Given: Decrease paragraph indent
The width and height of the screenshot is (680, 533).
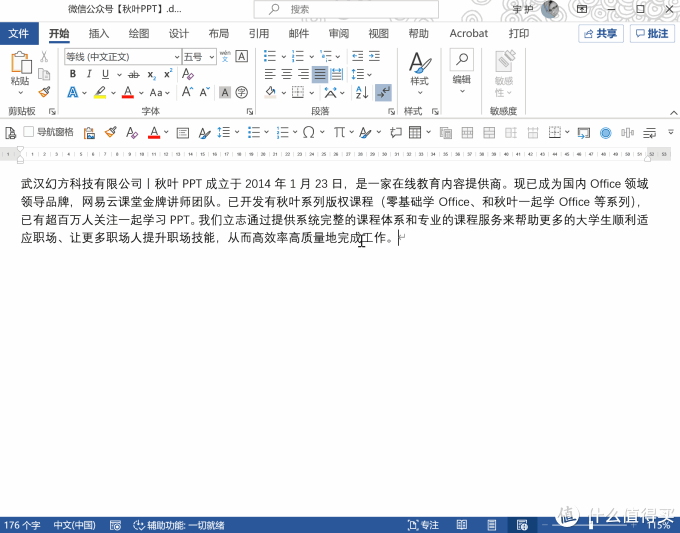Looking at the screenshot, I should [x=357, y=56].
